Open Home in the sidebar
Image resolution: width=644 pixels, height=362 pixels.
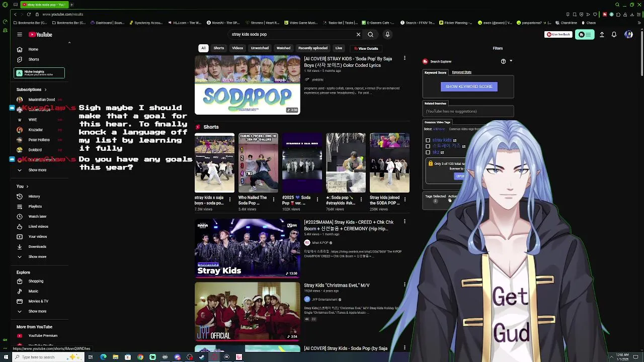(33, 49)
